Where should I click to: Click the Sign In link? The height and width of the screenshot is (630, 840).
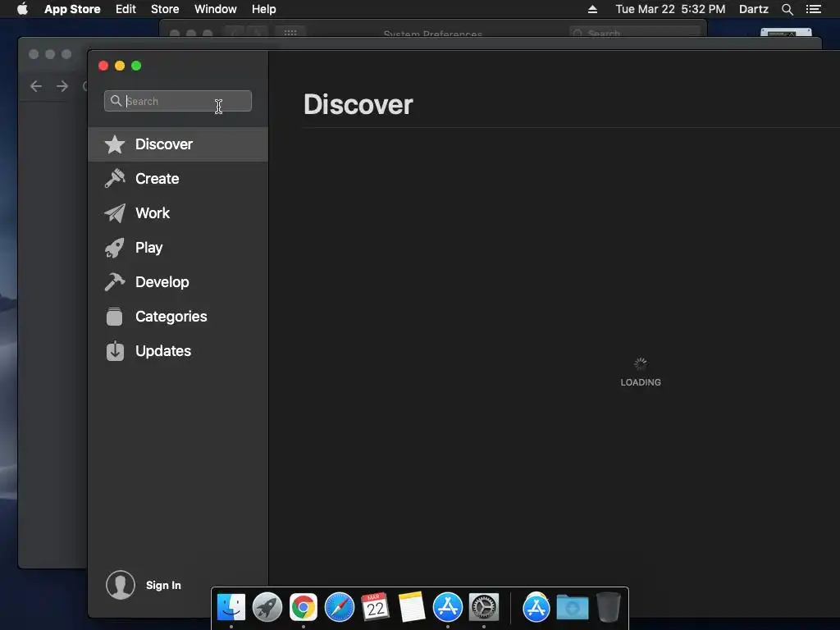tap(163, 585)
